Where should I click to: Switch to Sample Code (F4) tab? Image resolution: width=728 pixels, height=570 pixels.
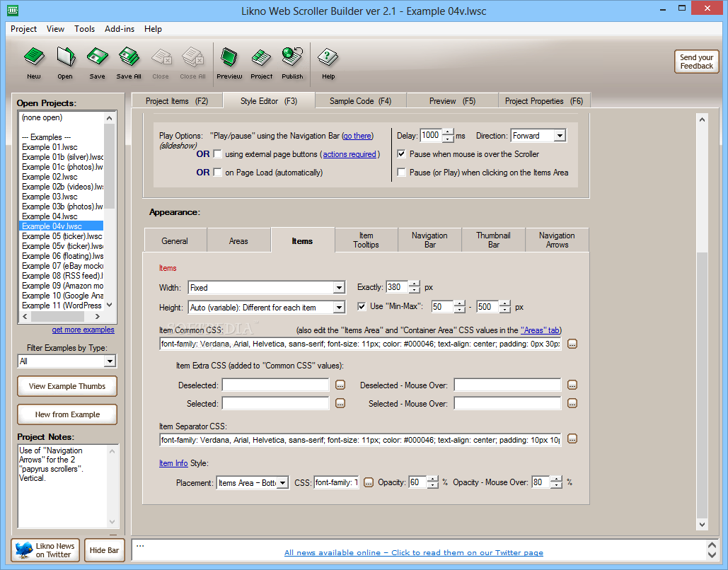(x=360, y=100)
